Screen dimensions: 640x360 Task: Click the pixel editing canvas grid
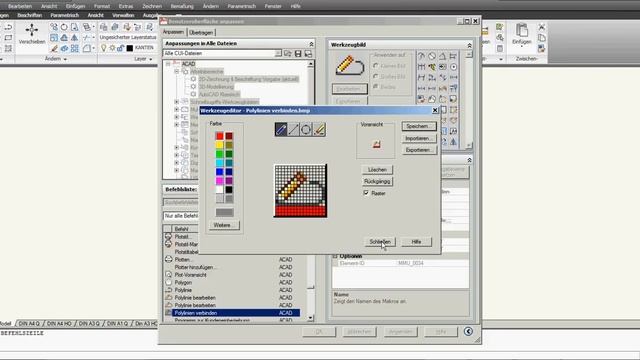300,191
